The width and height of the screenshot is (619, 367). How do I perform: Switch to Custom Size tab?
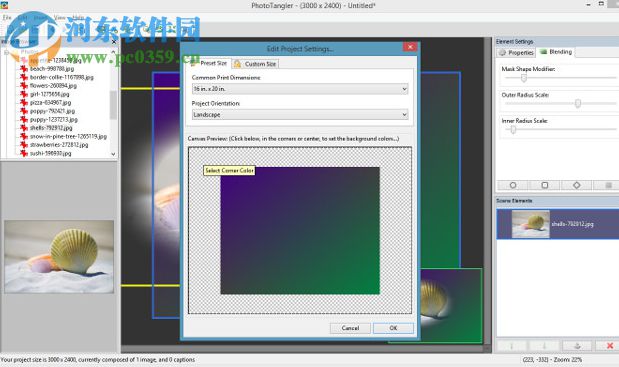(x=255, y=64)
